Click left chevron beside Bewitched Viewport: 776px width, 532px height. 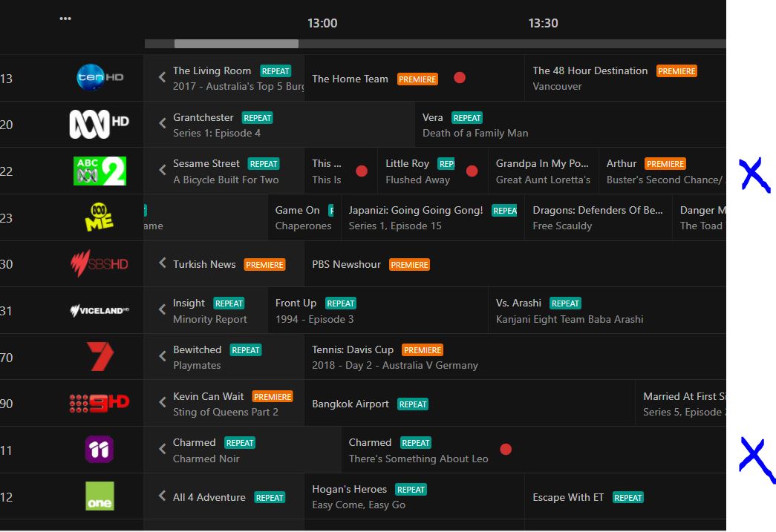pyautogui.click(x=162, y=356)
